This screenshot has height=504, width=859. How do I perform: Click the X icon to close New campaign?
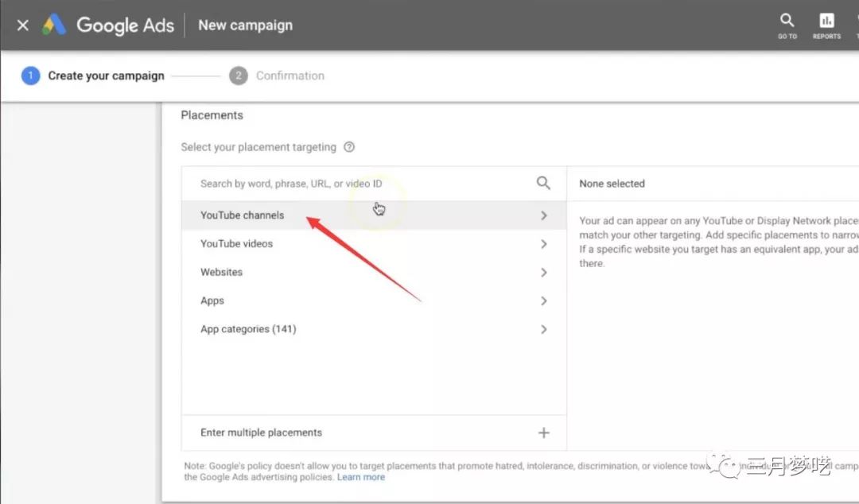pos(22,25)
